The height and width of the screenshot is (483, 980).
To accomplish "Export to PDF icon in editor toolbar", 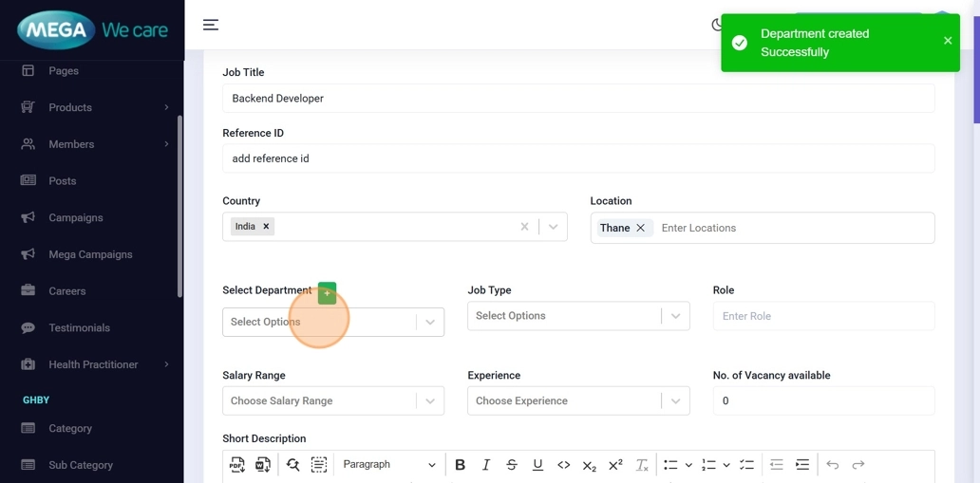I will (237, 465).
